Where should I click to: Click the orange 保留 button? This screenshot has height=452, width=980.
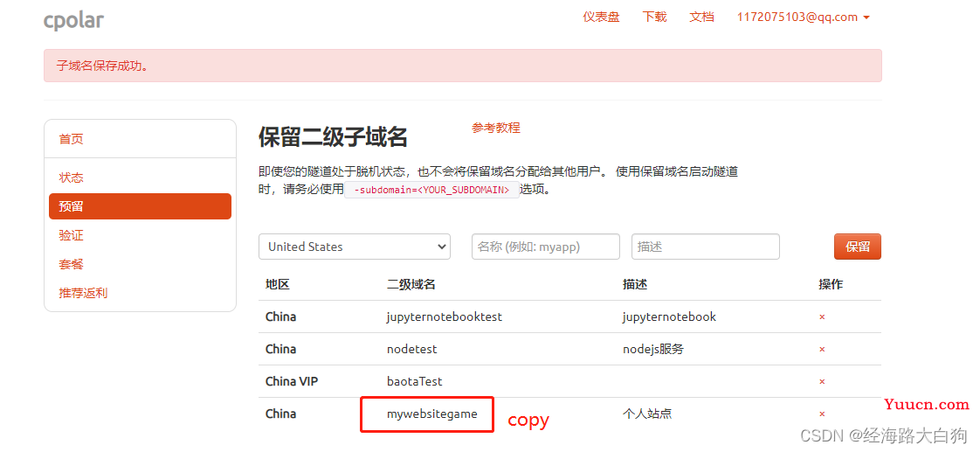pos(858,247)
